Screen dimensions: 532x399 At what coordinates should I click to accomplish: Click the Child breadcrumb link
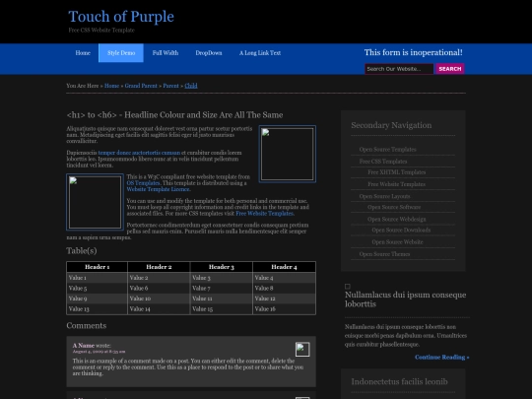tap(191, 86)
